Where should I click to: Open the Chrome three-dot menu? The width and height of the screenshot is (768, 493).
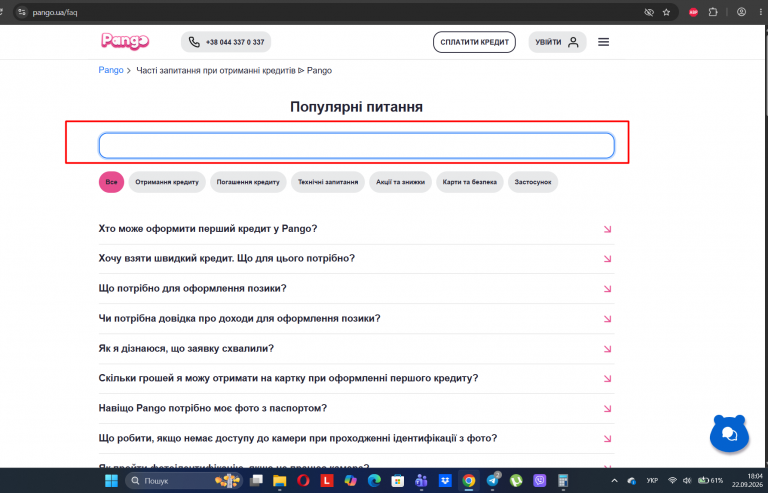(761, 12)
